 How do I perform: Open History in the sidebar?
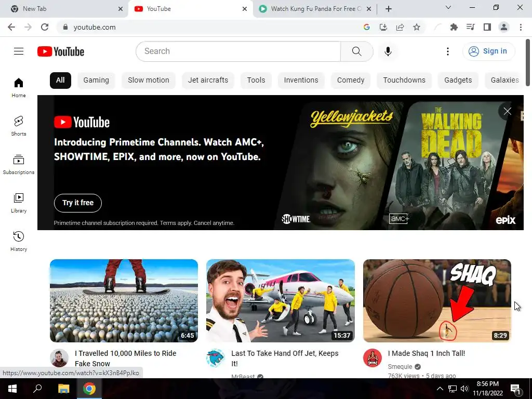pyautogui.click(x=19, y=241)
